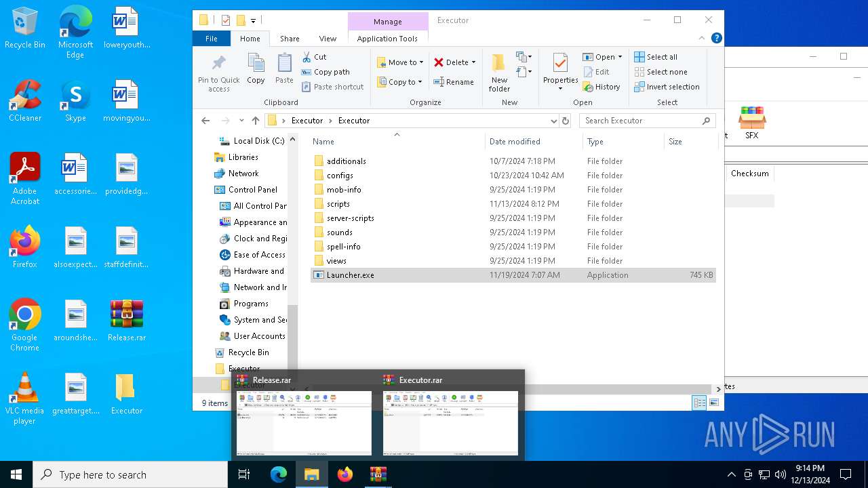The image size is (868, 488).
Task: Click Invert selection in ribbon
Action: point(667,87)
